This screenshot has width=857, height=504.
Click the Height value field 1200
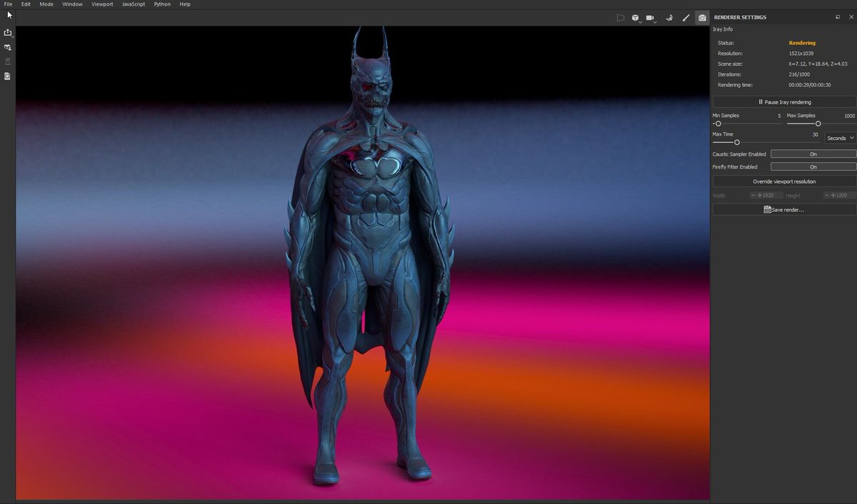point(840,196)
